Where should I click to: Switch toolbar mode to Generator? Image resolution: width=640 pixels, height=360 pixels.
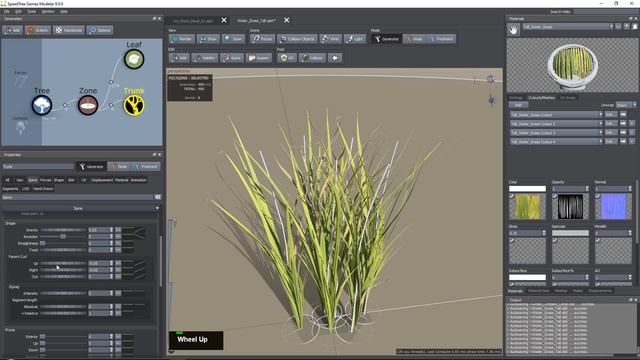[386, 39]
